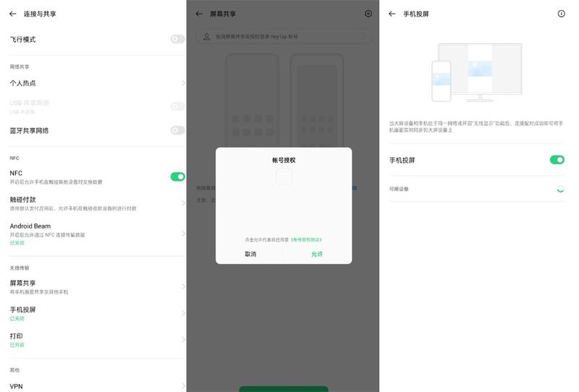Click the HeyTap account login field
579x392 pixels.
click(284, 37)
